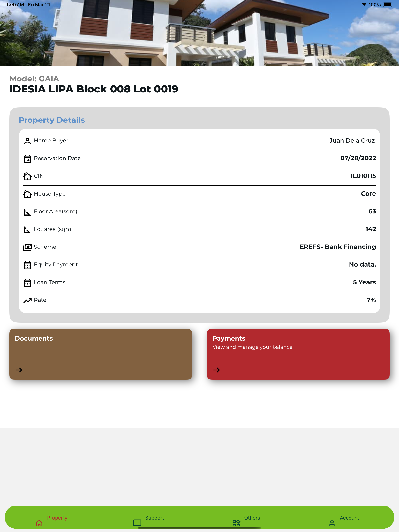Tap the Scheme money icon
The image size is (399, 532).
pos(27,247)
